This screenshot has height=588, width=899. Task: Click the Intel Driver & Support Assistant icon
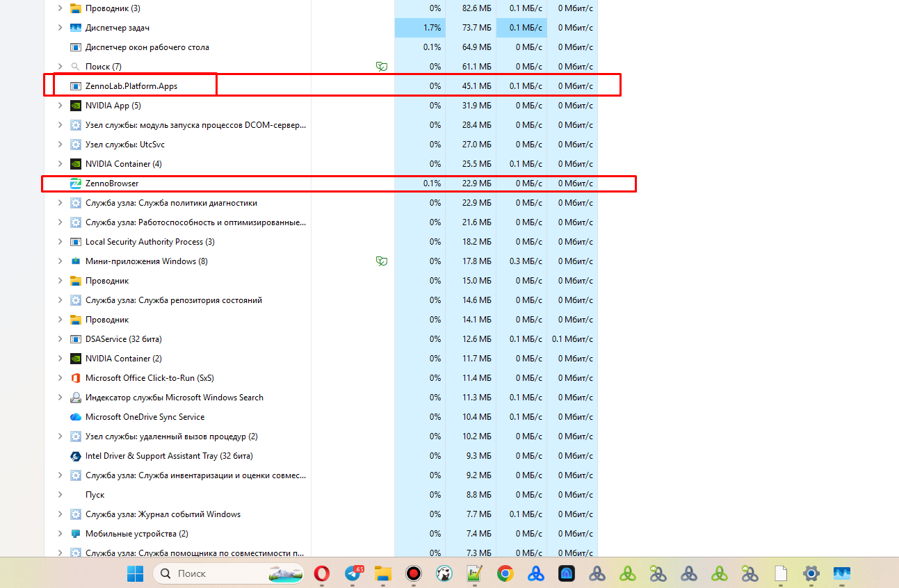click(x=76, y=456)
